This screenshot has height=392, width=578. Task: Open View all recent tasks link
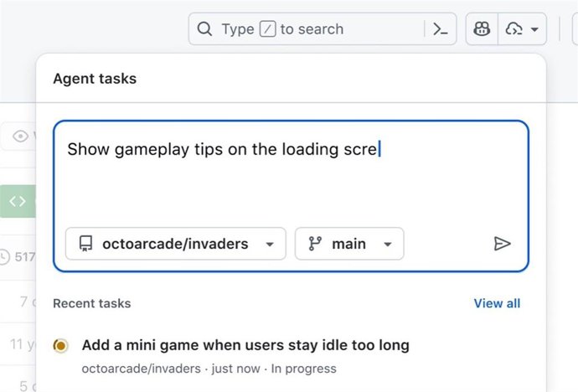pos(497,303)
